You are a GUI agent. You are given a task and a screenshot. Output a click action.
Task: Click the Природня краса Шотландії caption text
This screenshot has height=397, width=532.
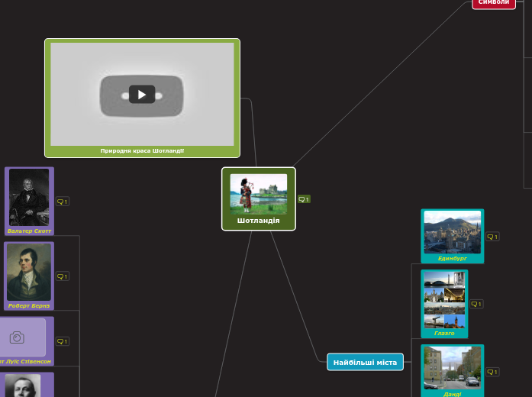(142, 151)
